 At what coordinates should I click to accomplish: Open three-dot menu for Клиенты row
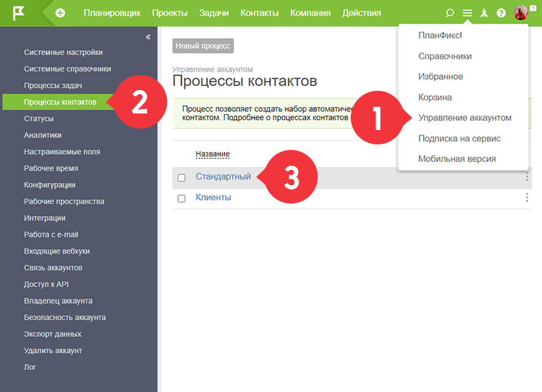pyautogui.click(x=527, y=197)
